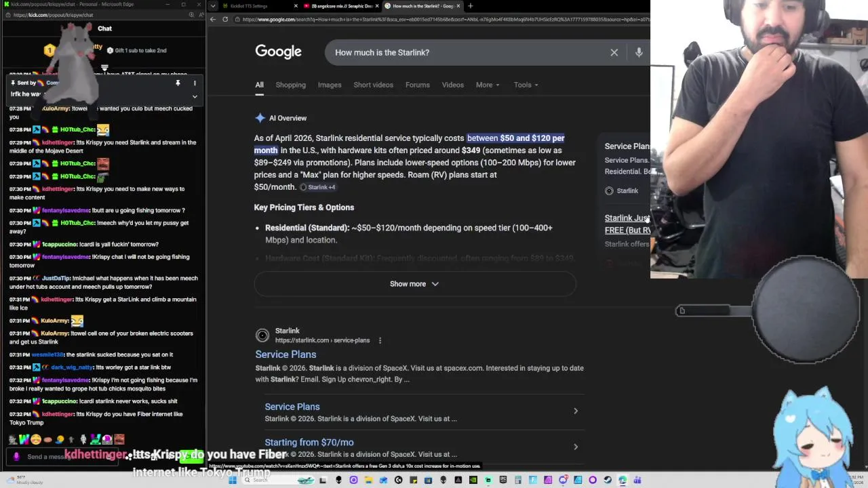
Task: Close the KickBot TTS Settings tab
Action: [296, 6]
